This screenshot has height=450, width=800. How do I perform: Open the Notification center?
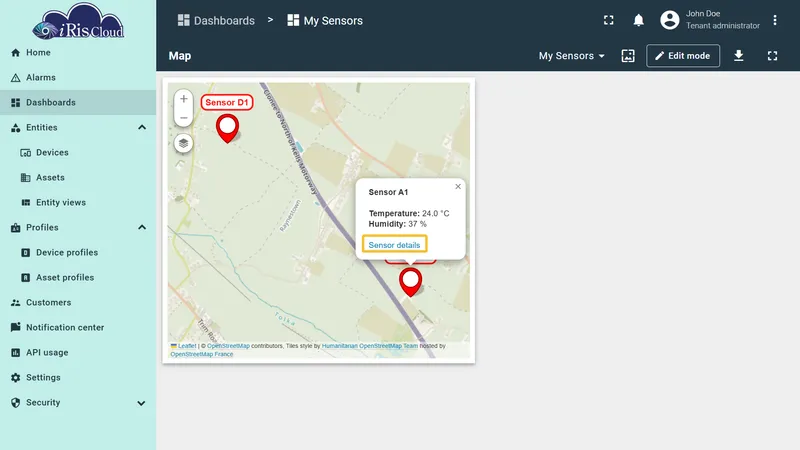(78, 328)
